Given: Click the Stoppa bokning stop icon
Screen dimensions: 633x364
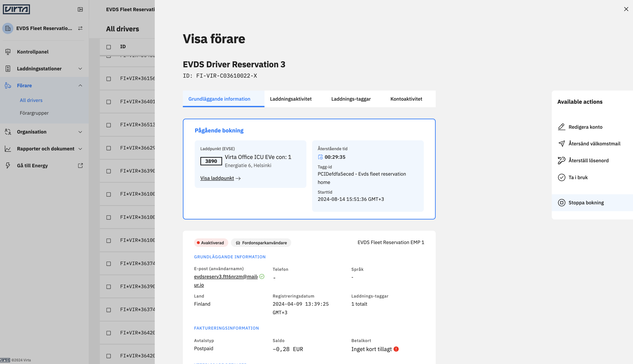Looking at the screenshot, I should click(x=561, y=203).
